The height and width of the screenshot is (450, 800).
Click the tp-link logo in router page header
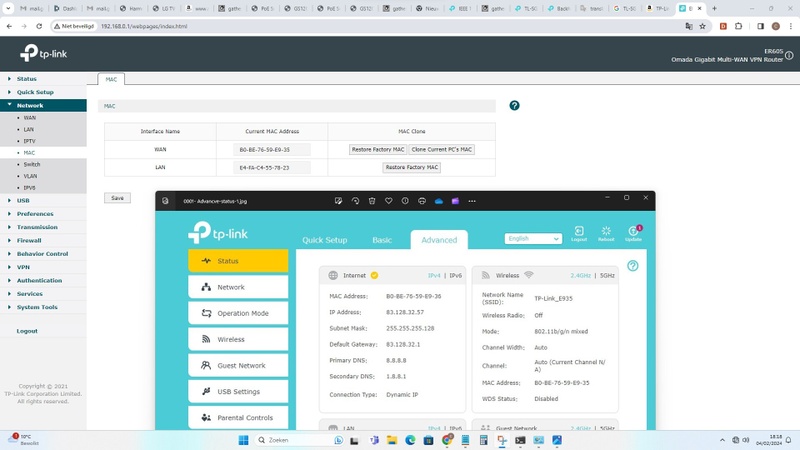pos(43,53)
